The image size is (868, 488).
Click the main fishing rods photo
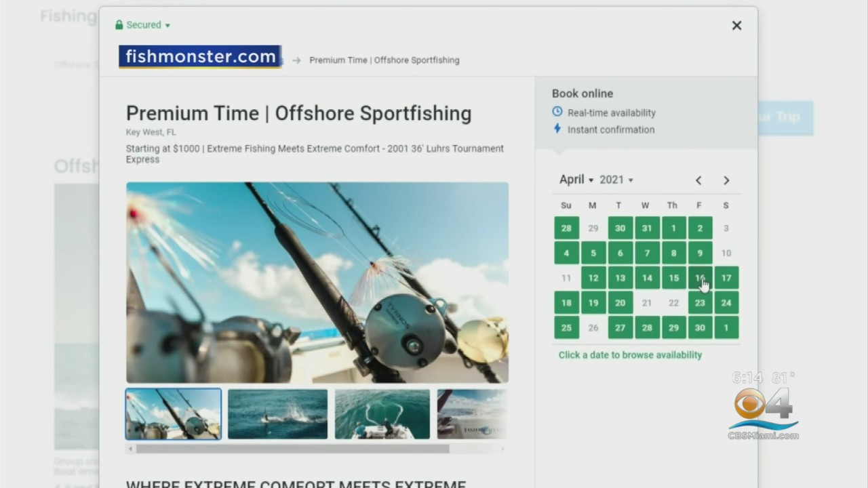(317, 283)
